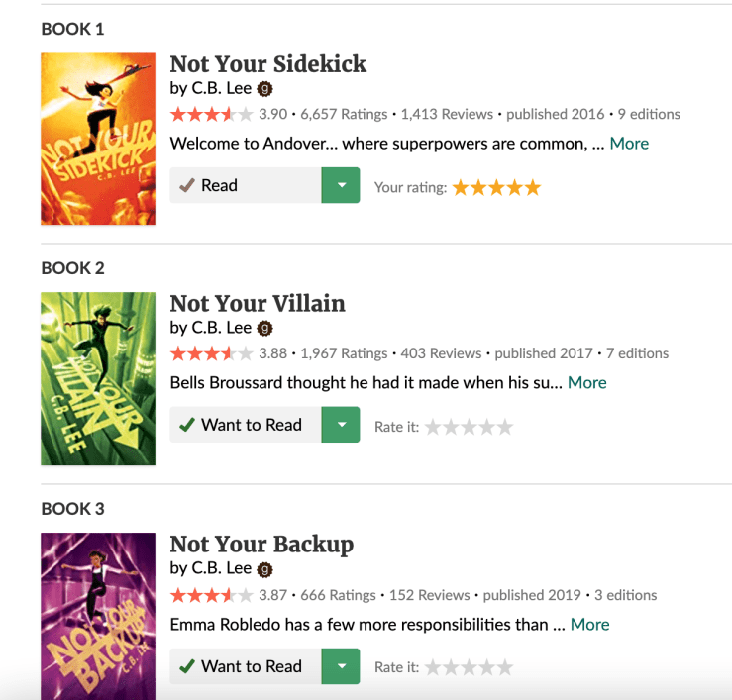732x700 pixels.
Task: Open the Not Your Backup title link
Action: point(261,545)
